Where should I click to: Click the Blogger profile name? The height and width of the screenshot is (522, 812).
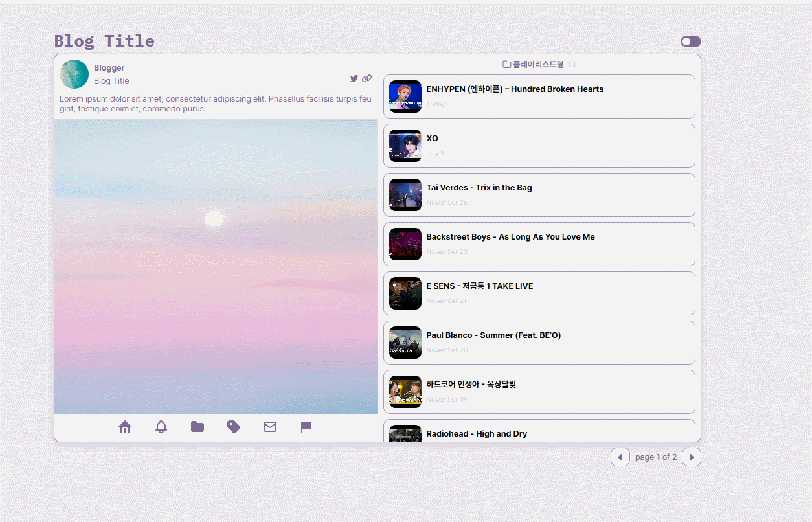pyautogui.click(x=109, y=67)
